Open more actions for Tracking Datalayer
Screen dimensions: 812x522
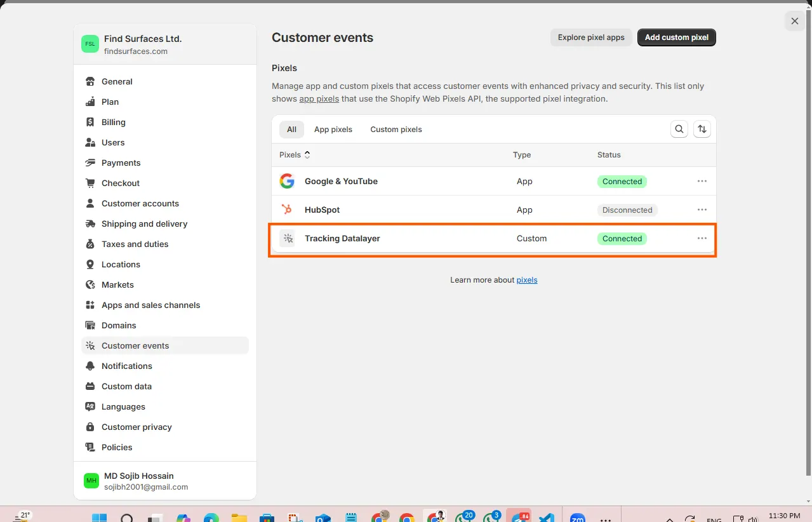coord(702,238)
